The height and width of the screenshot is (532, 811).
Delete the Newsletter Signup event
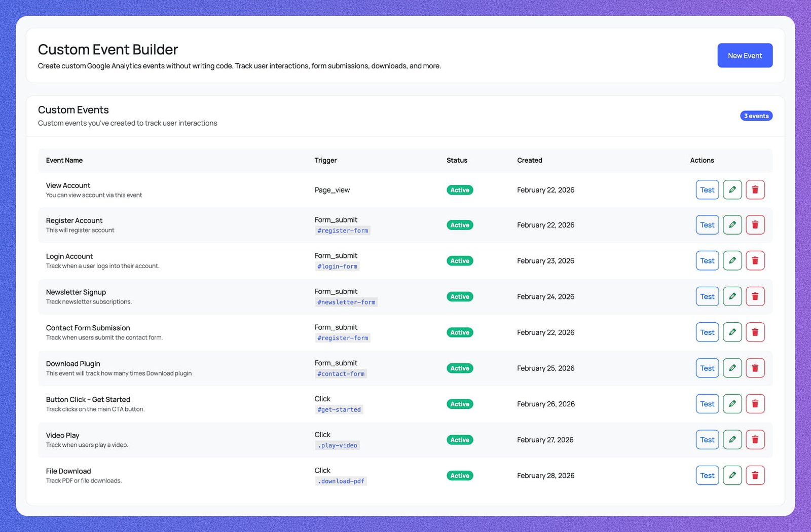point(755,296)
